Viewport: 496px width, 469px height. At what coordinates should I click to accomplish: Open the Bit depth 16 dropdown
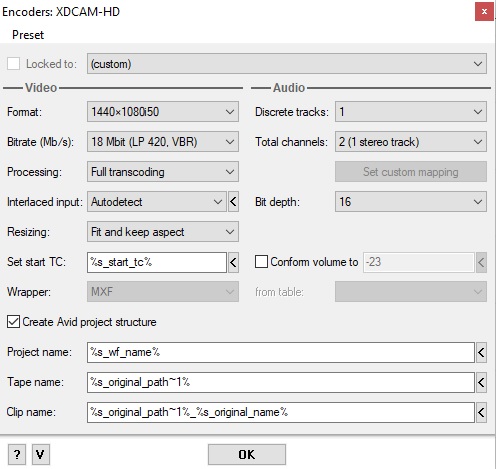tap(411, 202)
